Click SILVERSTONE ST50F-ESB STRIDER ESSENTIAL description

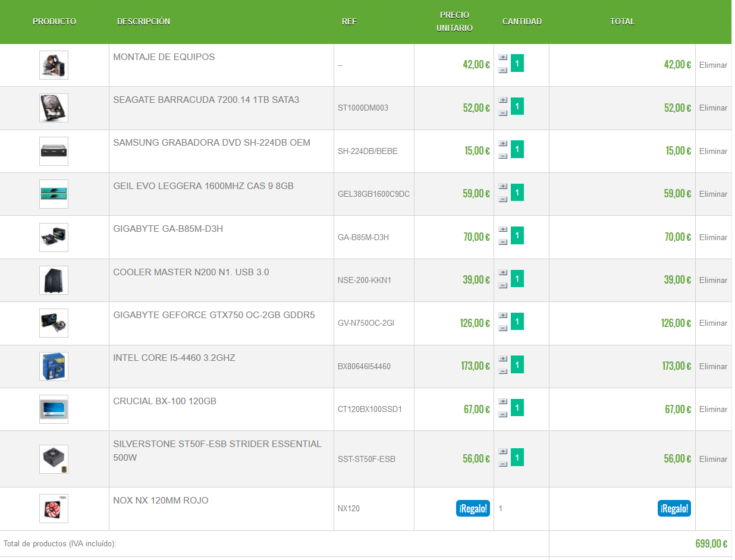(218, 451)
